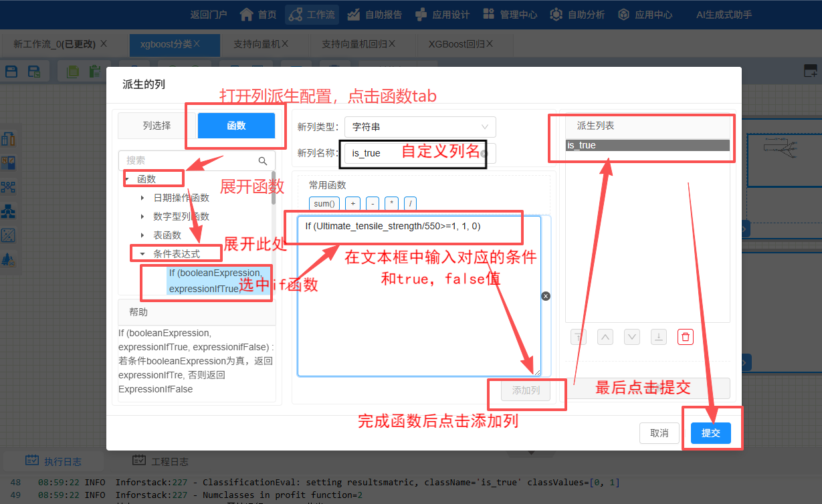点击表达式框右上角的 X 清除图标

click(546, 295)
